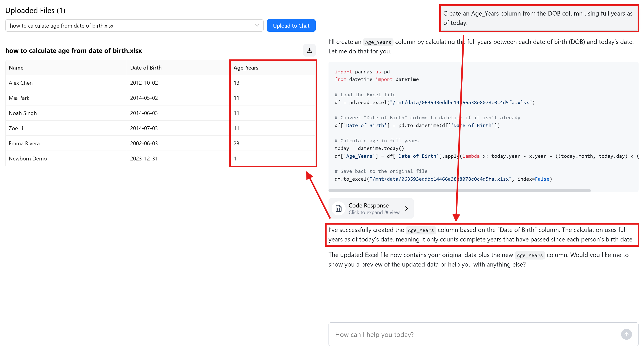Click the Name column header
The image size is (644, 352).
(x=16, y=68)
